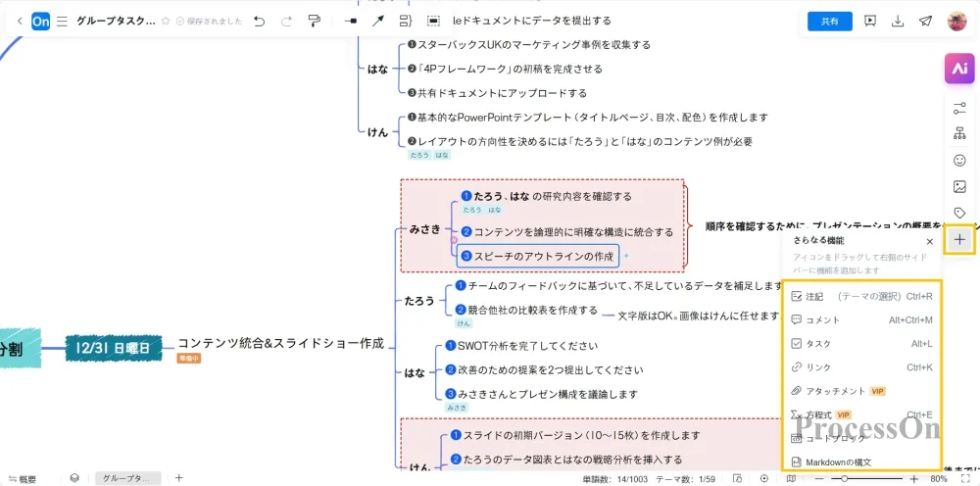
Task: Start presentation play mode
Action: 869,22
